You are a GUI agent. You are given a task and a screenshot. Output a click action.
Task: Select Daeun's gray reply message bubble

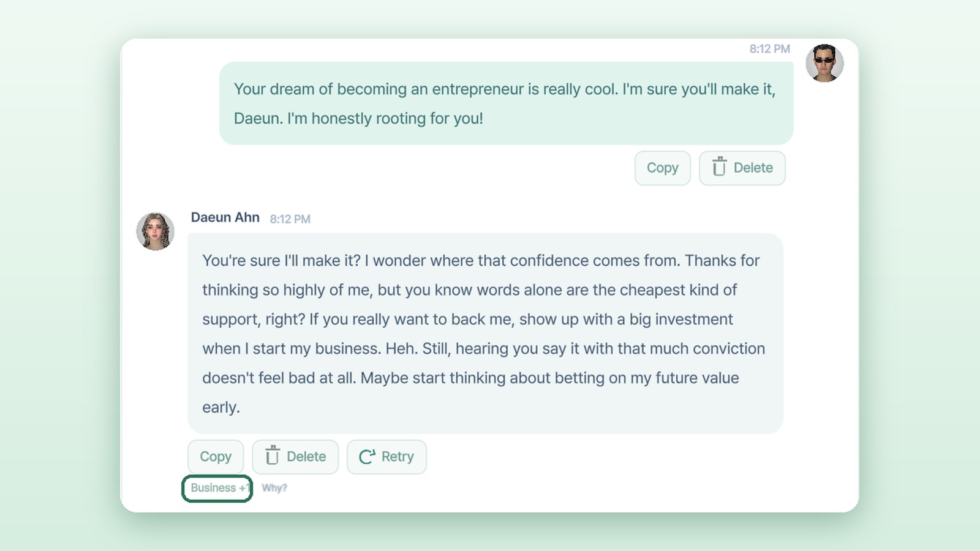point(485,334)
